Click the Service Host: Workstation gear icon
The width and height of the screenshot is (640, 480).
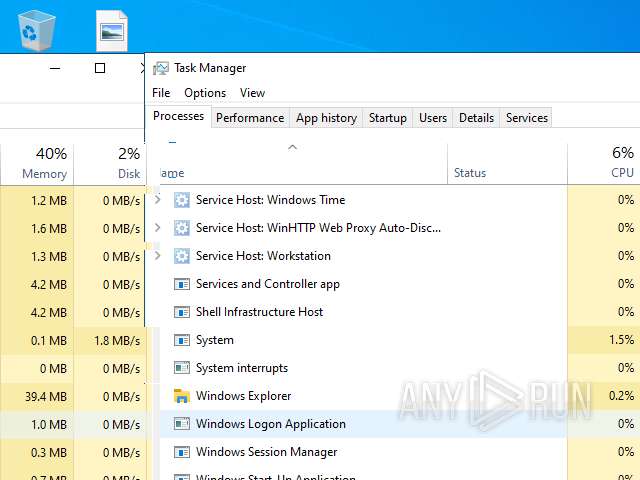coord(182,256)
